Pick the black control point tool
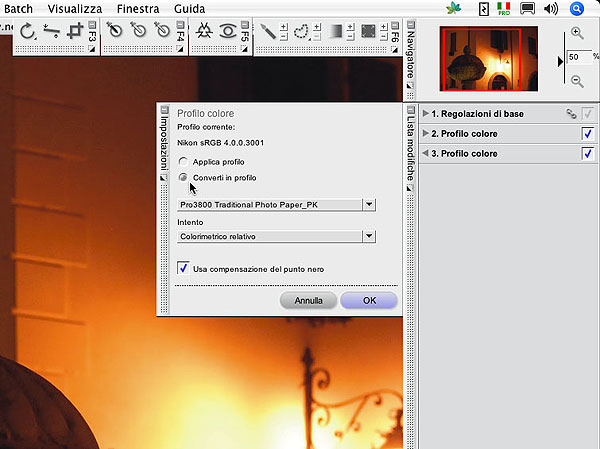Image resolution: width=600 pixels, height=449 pixels. 114,31
